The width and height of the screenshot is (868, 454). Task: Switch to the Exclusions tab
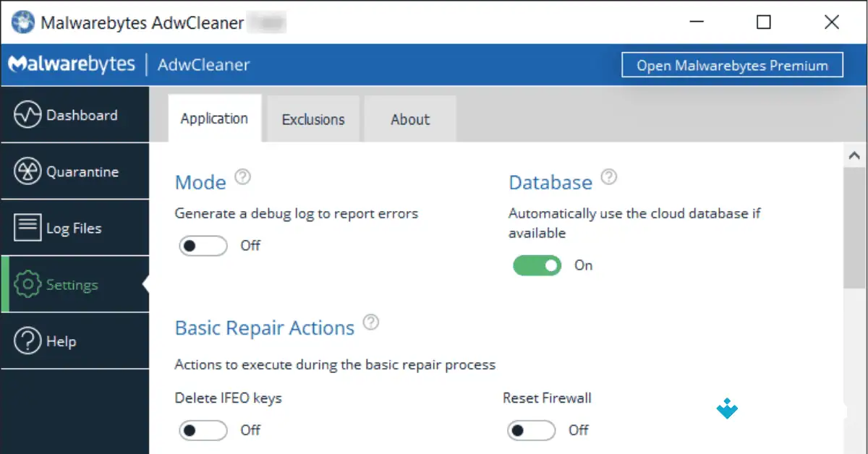coord(313,119)
